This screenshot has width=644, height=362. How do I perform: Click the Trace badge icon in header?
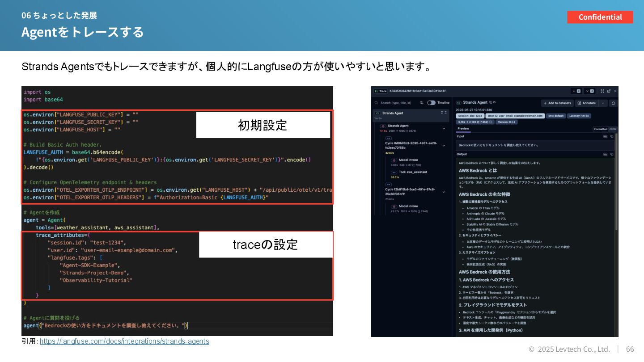pos(381,91)
